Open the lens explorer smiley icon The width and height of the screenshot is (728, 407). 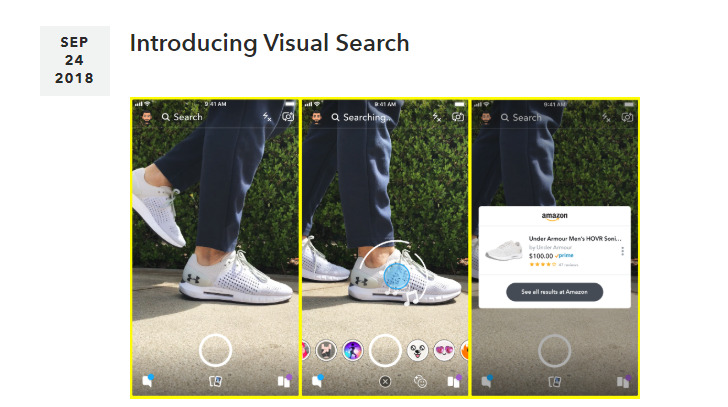pos(420,381)
